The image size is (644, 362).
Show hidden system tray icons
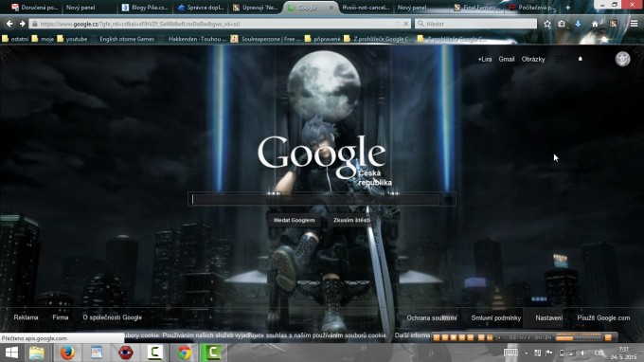527,353
